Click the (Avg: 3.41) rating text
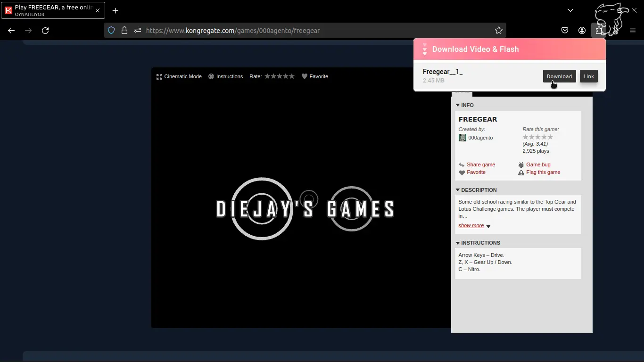Image resolution: width=644 pixels, height=362 pixels. 535,144
